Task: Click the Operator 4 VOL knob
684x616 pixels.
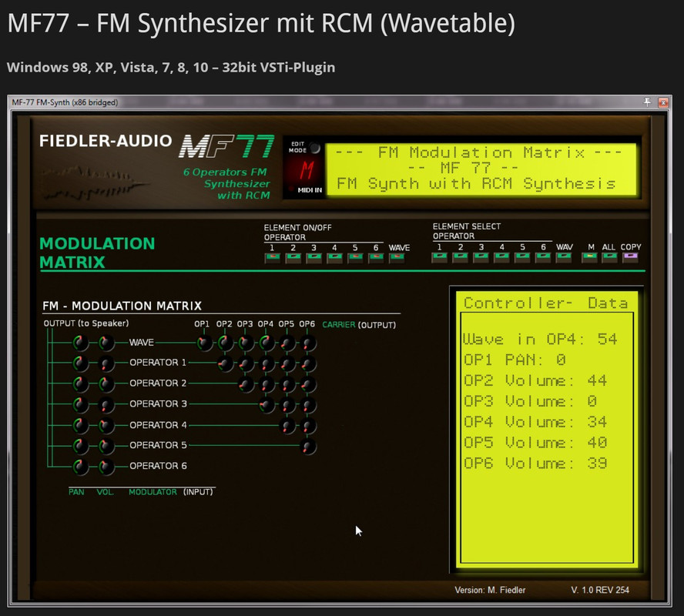Action: pyautogui.click(x=106, y=426)
